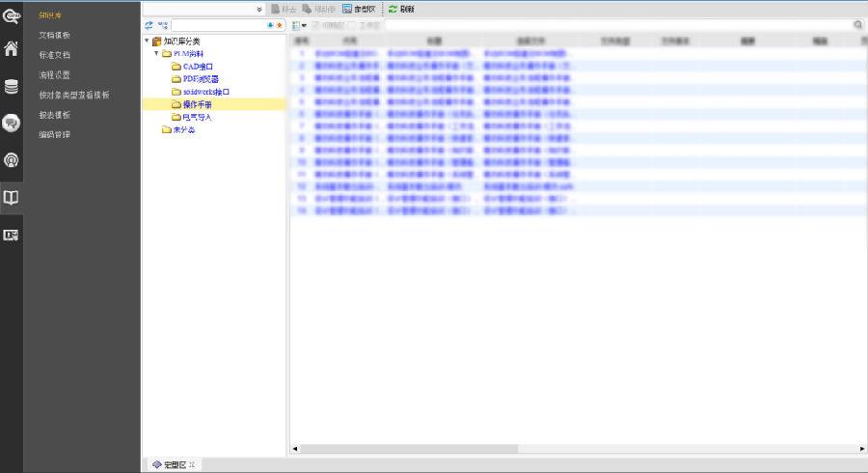
Task: Click the scrollbar left arrow
Action: click(x=295, y=449)
